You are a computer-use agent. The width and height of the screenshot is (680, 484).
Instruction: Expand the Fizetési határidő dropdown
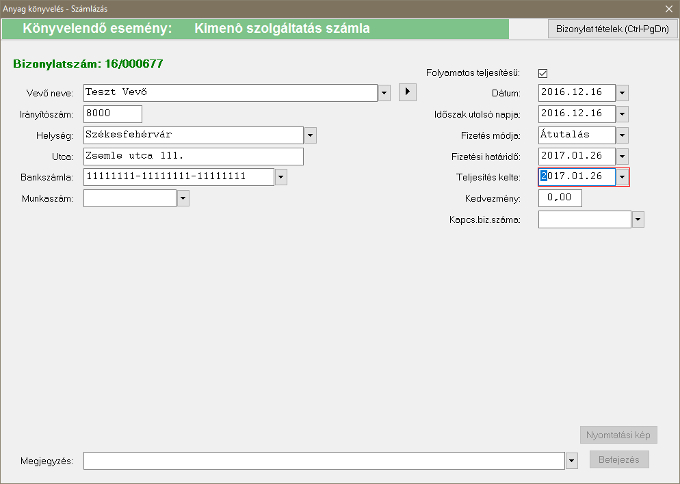pyautogui.click(x=622, y=156)
